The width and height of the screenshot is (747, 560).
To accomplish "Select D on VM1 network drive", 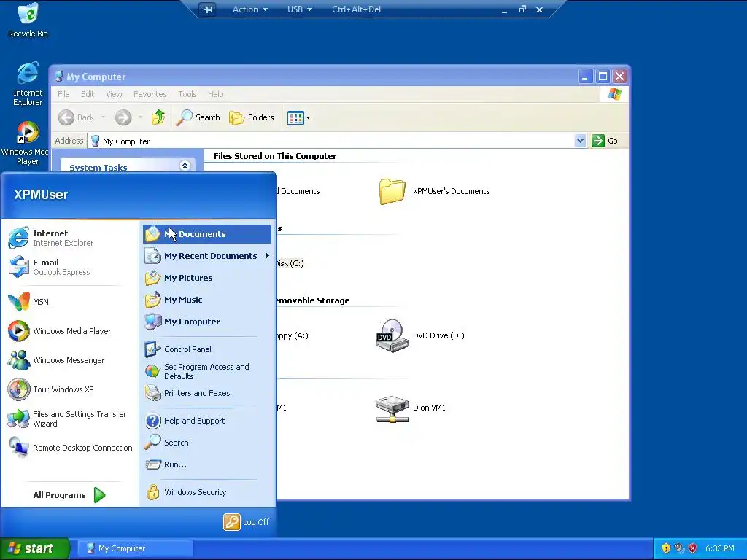I will click(411, 408).
